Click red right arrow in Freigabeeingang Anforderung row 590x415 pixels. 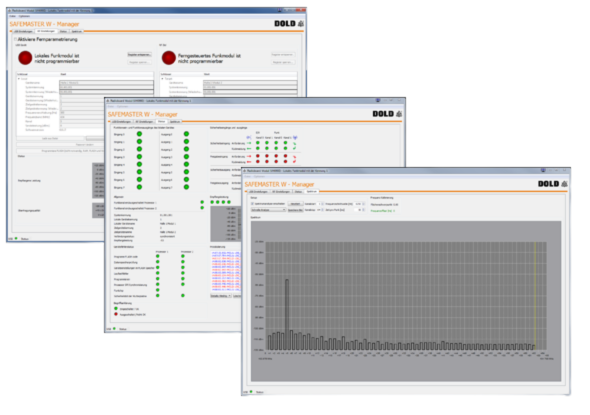[249, 156]
